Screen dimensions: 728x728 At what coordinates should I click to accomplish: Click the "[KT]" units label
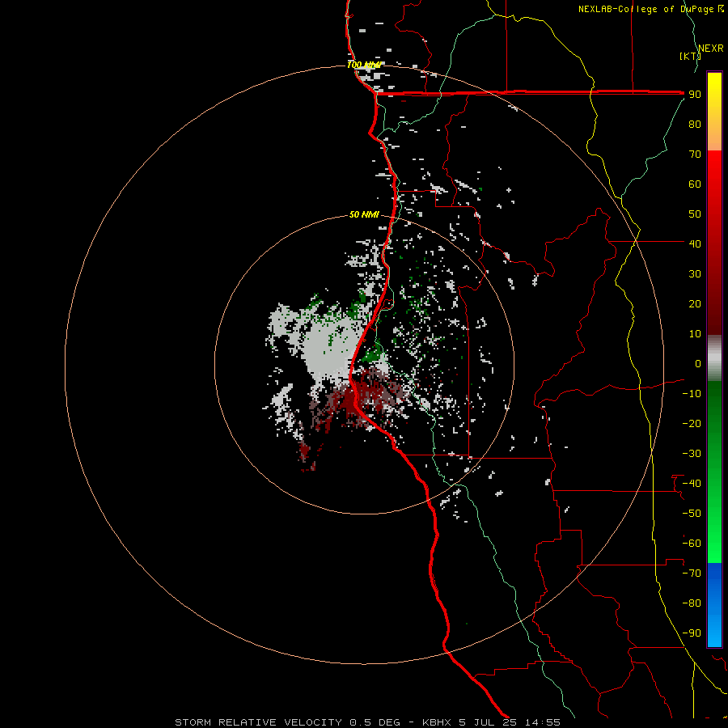pos(691,56)
